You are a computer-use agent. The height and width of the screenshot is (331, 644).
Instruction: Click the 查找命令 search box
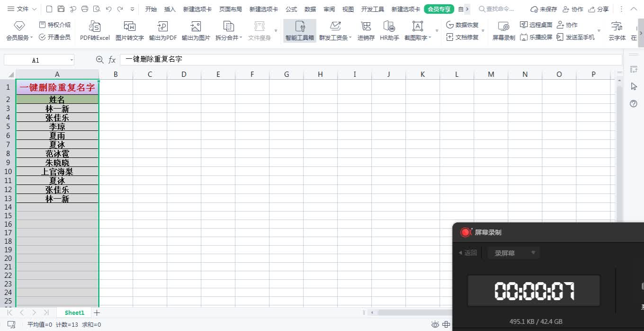496,9
